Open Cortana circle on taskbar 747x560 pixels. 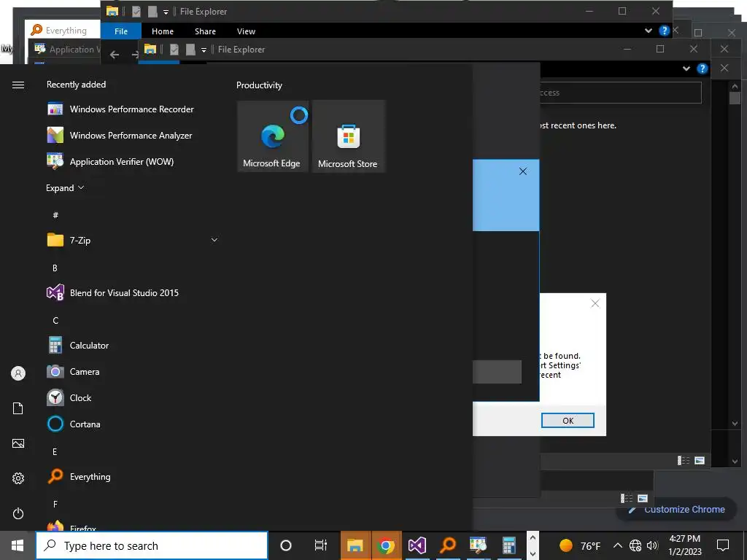pos(286,545)
